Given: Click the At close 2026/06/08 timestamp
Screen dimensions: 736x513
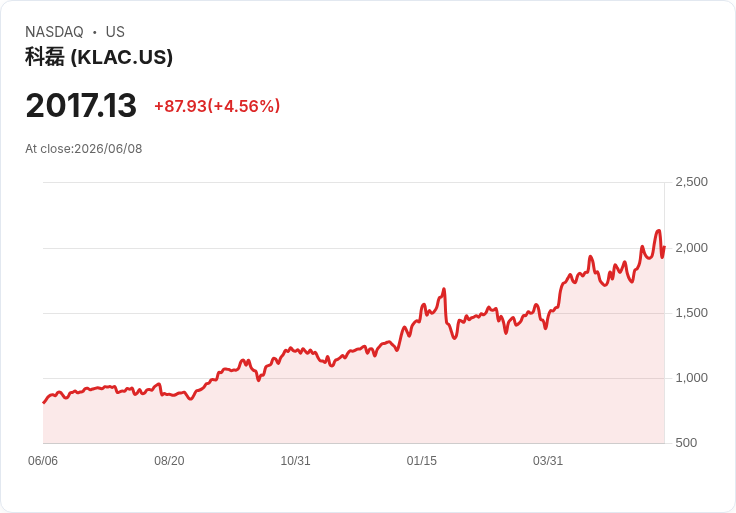Looking at the screenshot, I should (84, 149).
